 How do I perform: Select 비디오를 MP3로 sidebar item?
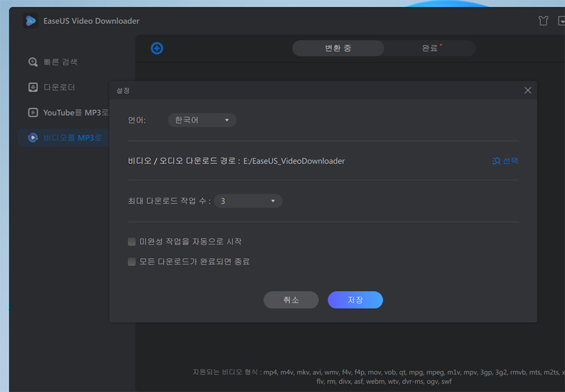(x=64, y=138)
